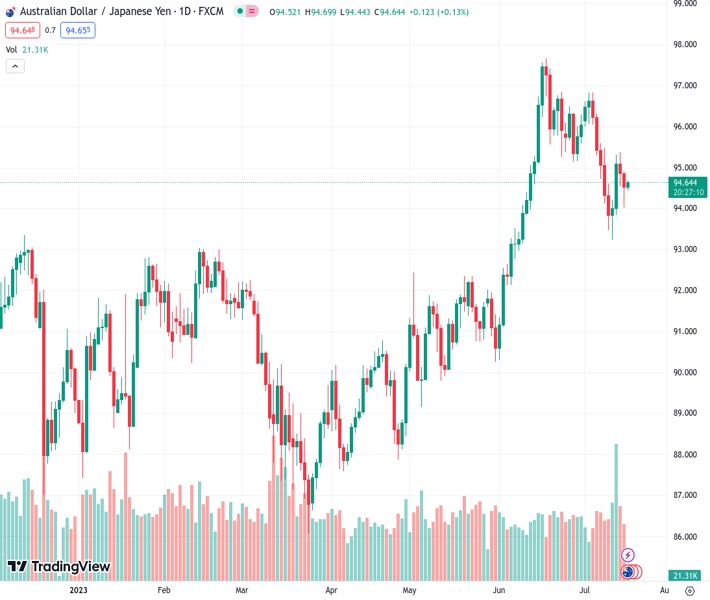Screen dimensions: 710x600
Task: Click the 2023 label on the time axis
Action: (x=79, y=591)
